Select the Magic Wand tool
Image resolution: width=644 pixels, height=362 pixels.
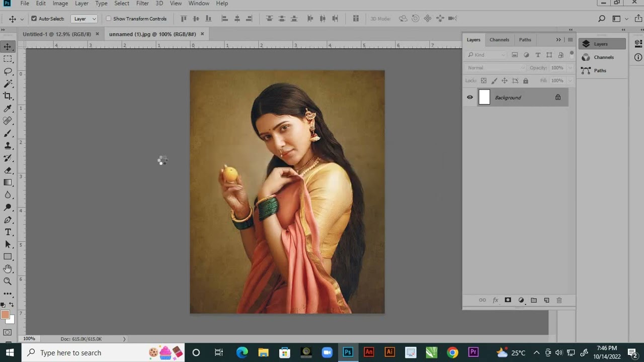[8, 84]
